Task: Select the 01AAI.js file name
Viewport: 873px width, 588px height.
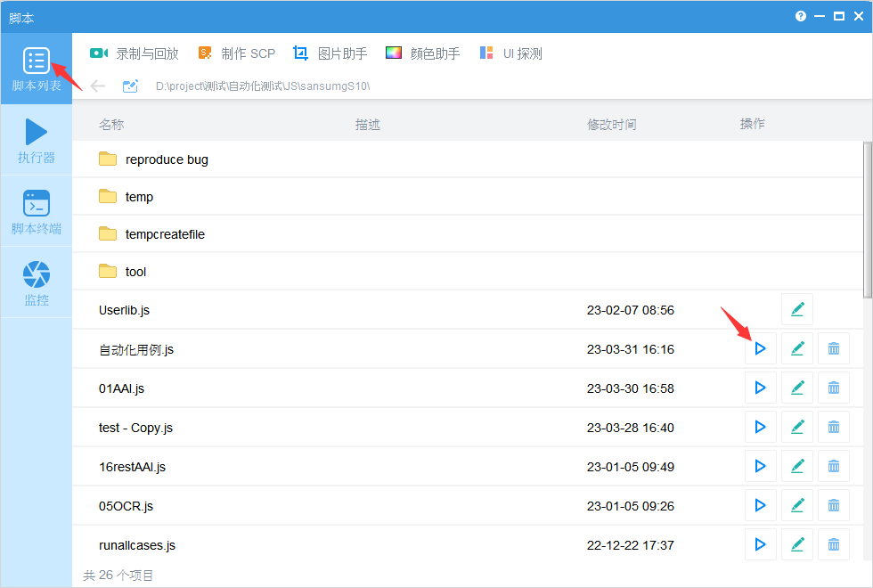Action: coord(121,388)
